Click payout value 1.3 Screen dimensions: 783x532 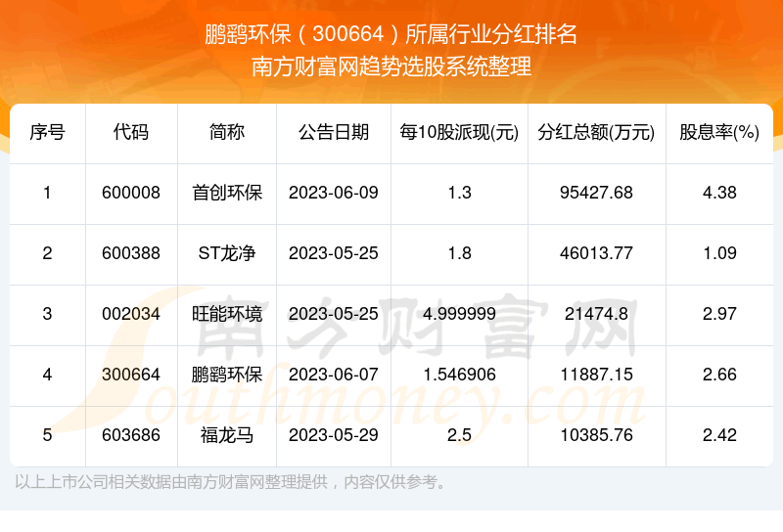click(459, 193)
